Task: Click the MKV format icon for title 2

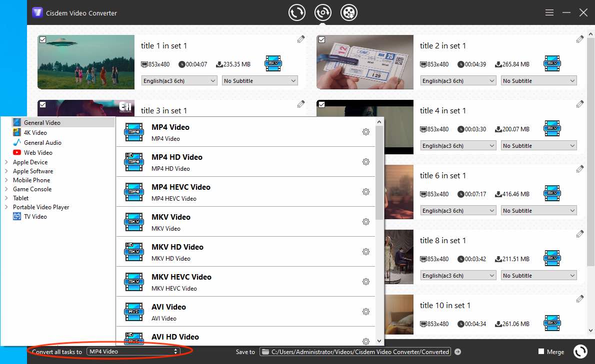Action: (x=552, y=63)
